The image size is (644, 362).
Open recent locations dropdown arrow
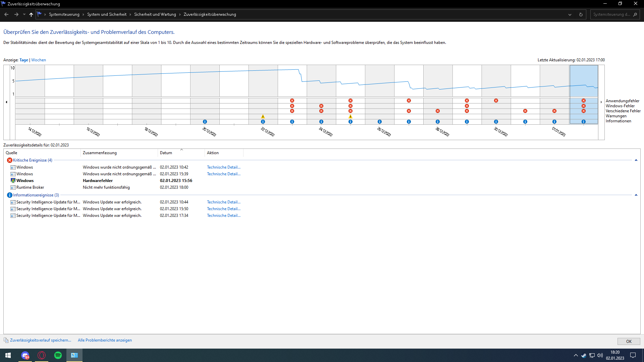click(24, 14)
